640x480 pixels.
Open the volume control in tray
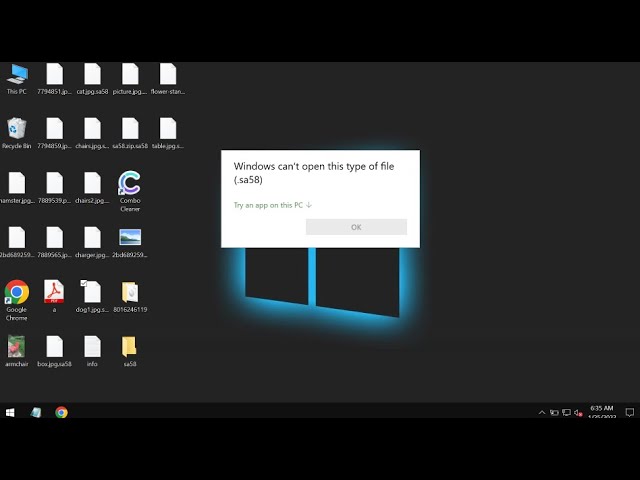click(578, 413)
